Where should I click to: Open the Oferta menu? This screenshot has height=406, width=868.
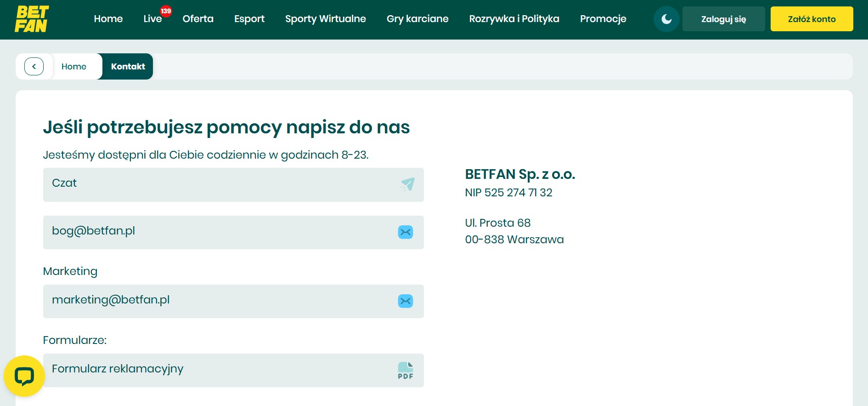point(198,19)
